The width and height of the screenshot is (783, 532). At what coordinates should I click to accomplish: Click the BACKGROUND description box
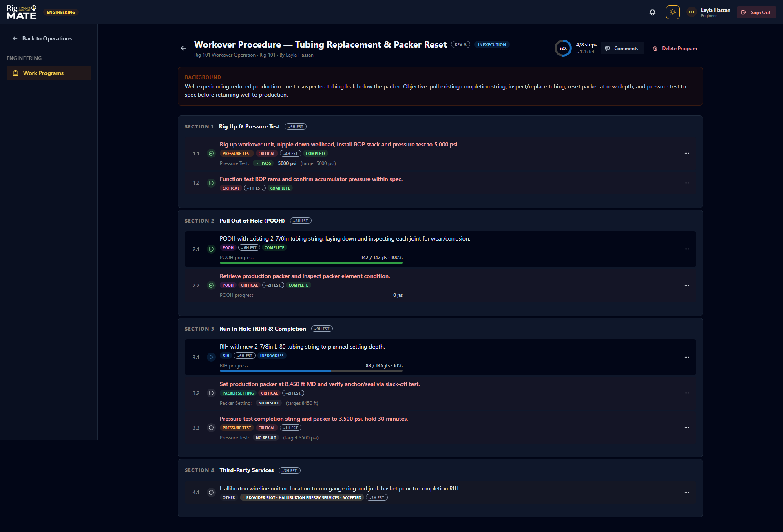click(x=440, y=86)
